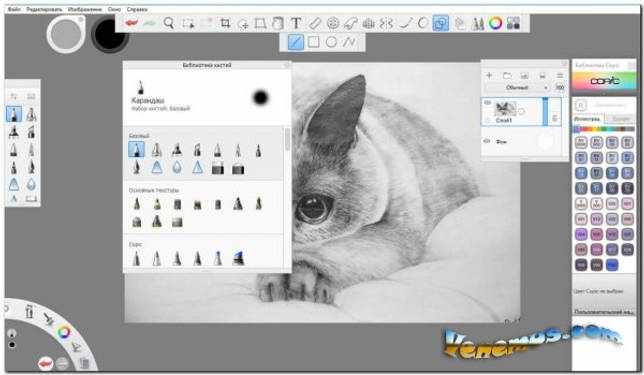Click the highlighted Draw Style shapes icon
Viewport: 644px width, 375px height.
(440, 23)
